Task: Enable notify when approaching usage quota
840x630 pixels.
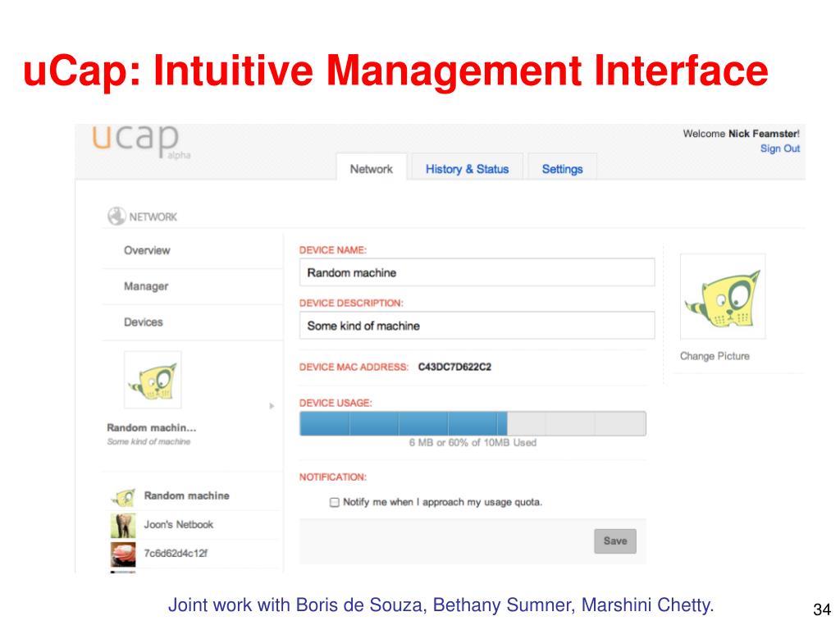Action: (x=335, y=502)
